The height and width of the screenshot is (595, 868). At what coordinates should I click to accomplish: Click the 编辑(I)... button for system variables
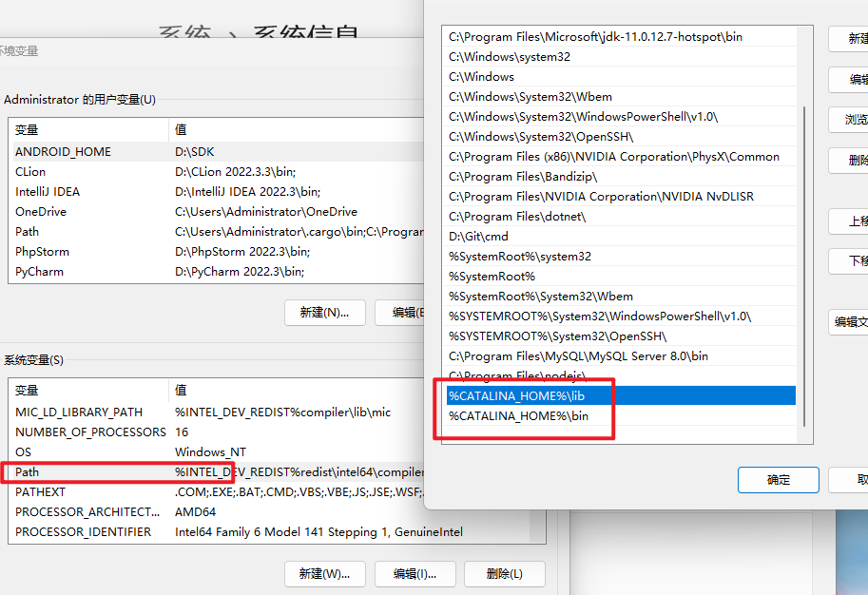pos(415,574)
